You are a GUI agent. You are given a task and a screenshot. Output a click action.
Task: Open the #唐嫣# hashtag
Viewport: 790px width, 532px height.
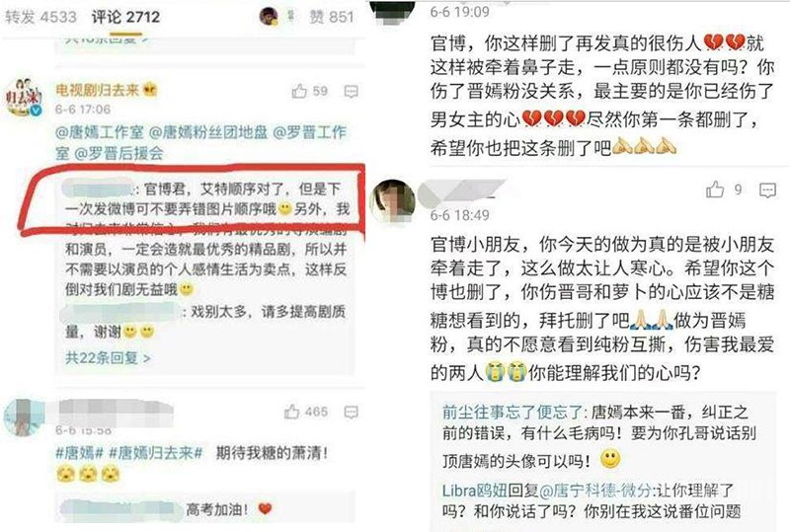(79, 452)
